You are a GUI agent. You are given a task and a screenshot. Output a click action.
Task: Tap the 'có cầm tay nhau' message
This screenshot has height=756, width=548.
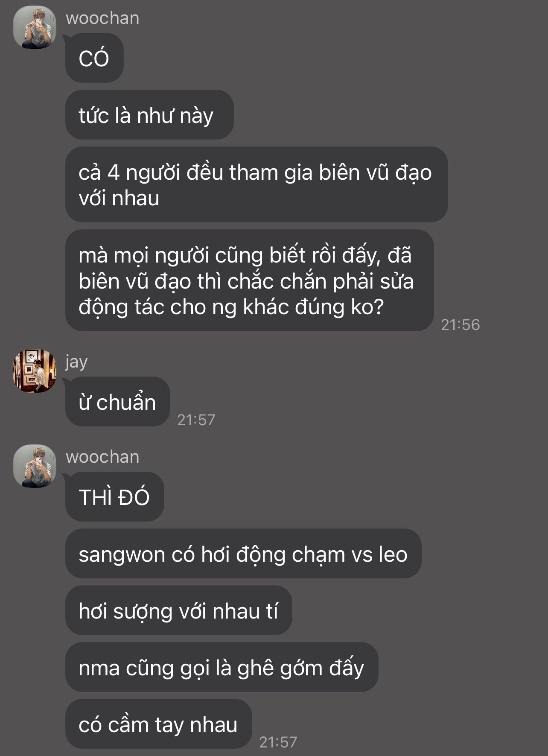tap(158, 724)
